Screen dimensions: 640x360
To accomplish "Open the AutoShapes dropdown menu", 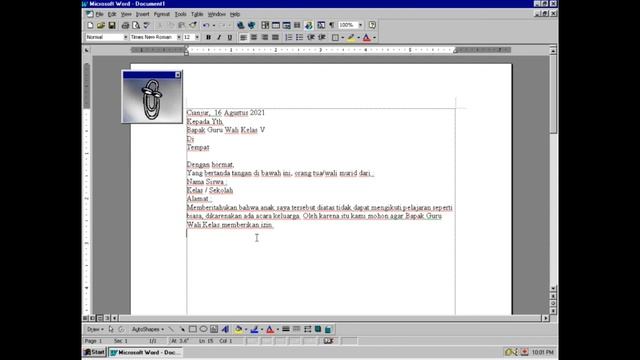I will (x=147, y=329).
